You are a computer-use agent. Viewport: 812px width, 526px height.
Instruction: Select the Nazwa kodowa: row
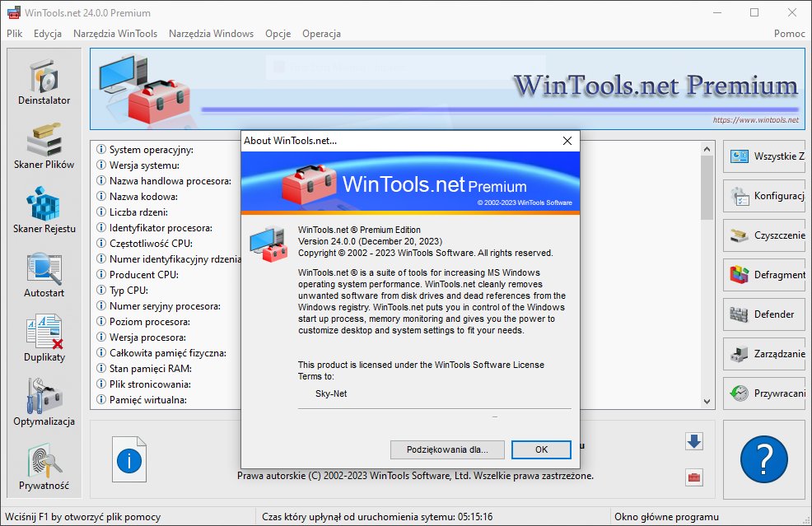[x=138, y=197]
